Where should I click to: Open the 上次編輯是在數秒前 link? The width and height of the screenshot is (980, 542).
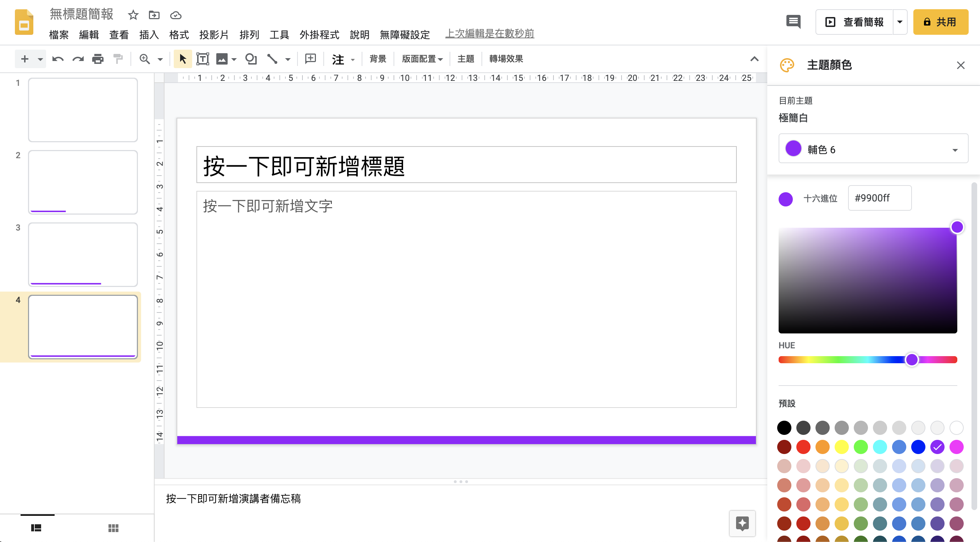pyautogui.click(x=489, y=33)
